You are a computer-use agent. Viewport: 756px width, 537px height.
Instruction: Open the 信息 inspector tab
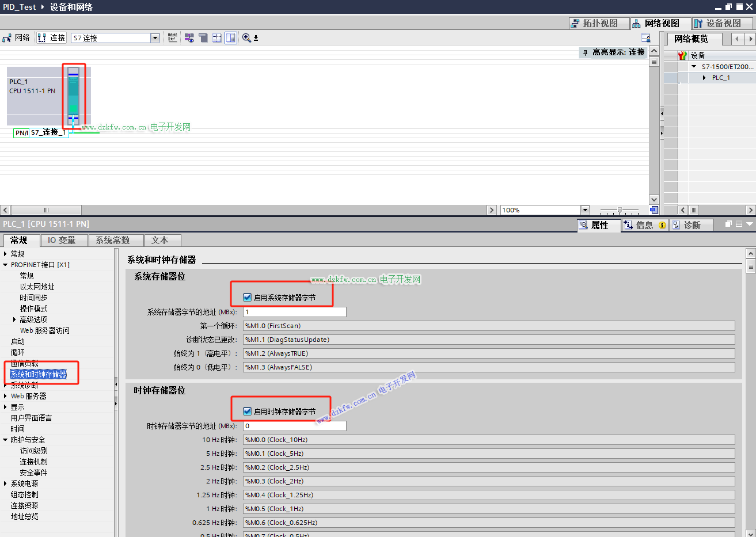coord(644,225)
